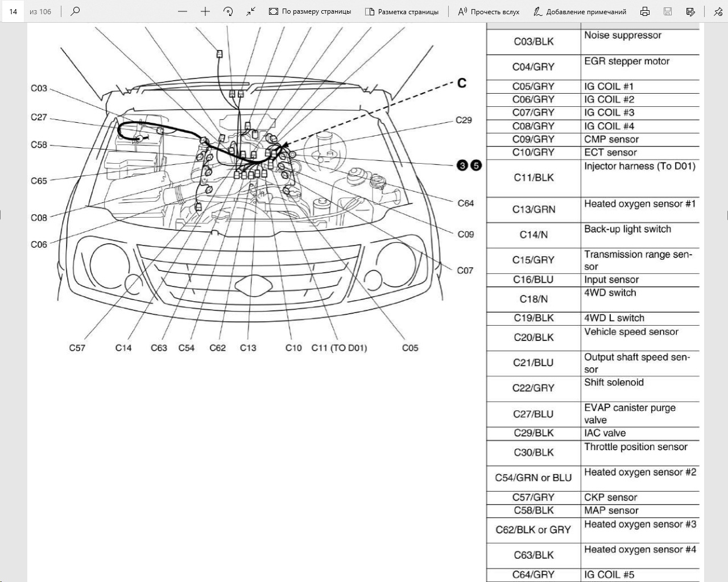Viewport: 728px width, 582px height.
Task: Start 'Прочесть вслух' read aloud
Action: pos(489,11)
